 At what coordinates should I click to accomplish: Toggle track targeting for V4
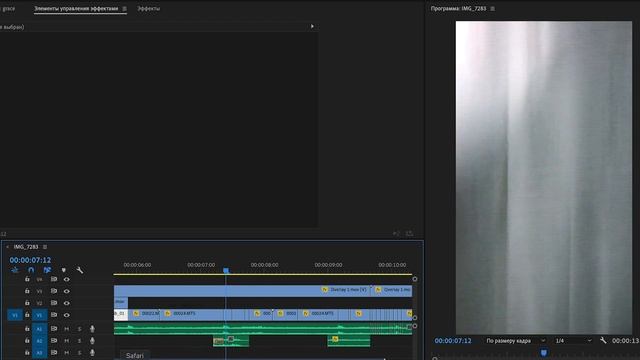39,280
